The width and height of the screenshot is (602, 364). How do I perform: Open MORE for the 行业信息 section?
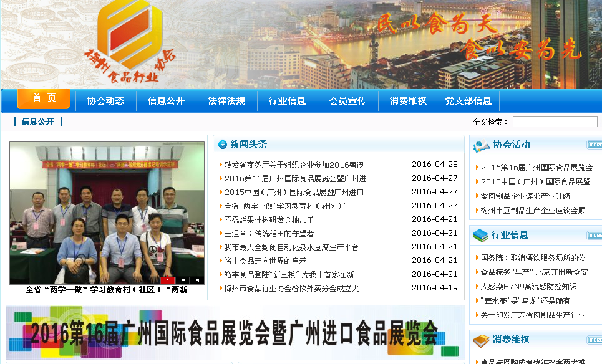tap(595, 235)
